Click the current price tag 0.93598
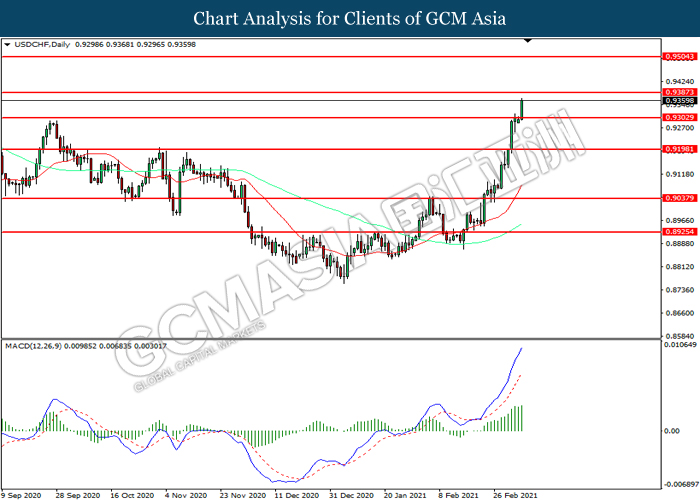 [x=680, y=101]
